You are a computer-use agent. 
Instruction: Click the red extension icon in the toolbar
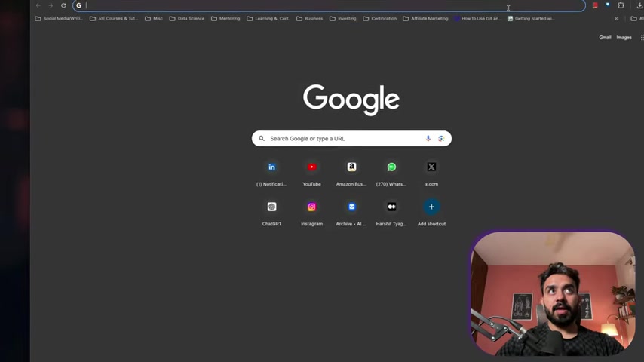[x=595, y=5]
